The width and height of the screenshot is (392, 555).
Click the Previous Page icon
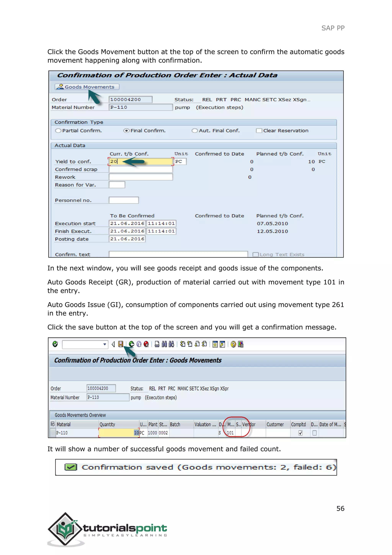(x=190, y=344)
